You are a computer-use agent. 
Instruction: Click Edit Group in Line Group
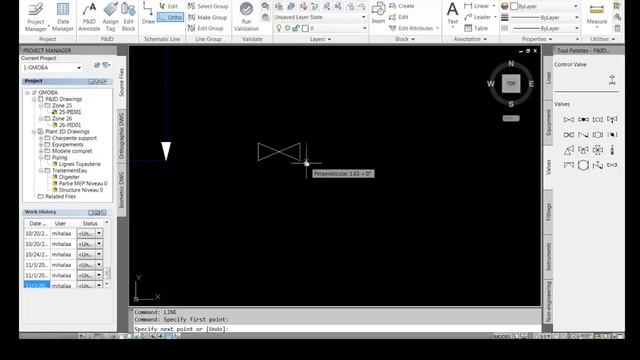pyautogui.click(x=206, y=28)
